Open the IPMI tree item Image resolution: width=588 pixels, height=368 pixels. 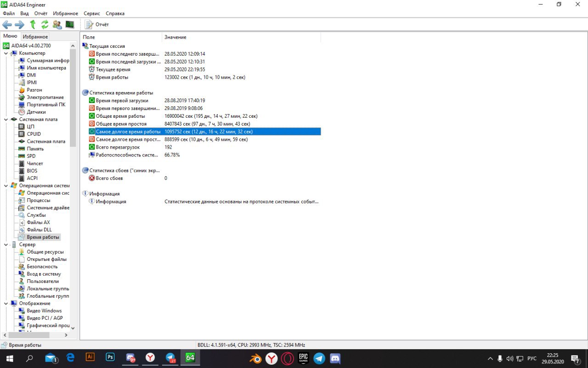pyautogui.click(x=28, y=83)
